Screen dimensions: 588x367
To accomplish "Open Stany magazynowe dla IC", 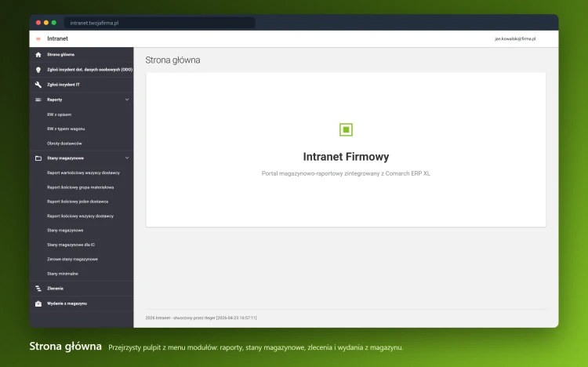I will 71,245.
